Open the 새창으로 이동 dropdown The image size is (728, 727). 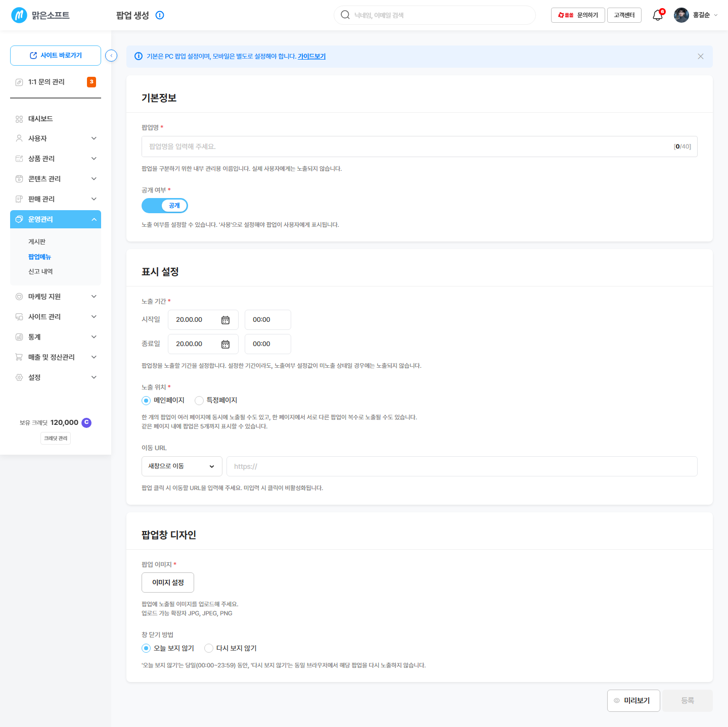coord(182,466)
